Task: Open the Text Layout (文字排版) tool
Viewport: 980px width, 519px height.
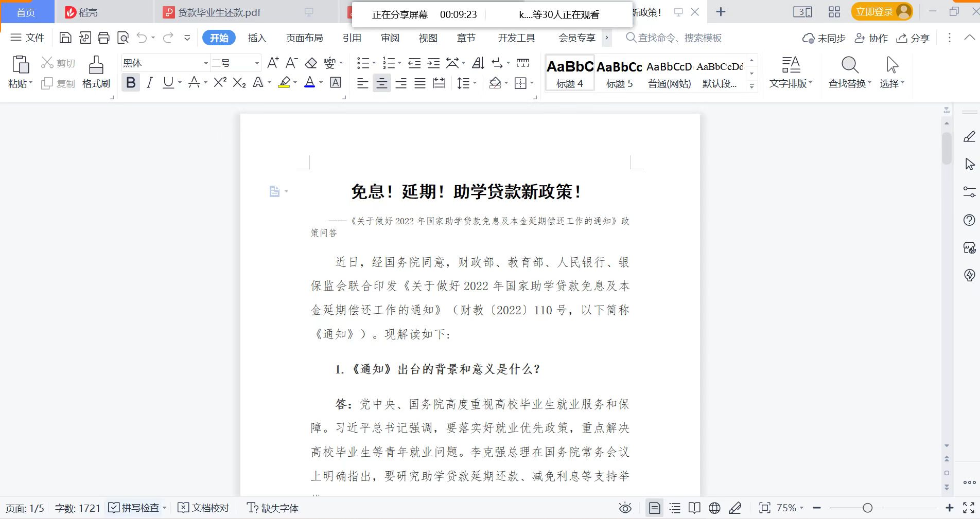Action: 791,72
